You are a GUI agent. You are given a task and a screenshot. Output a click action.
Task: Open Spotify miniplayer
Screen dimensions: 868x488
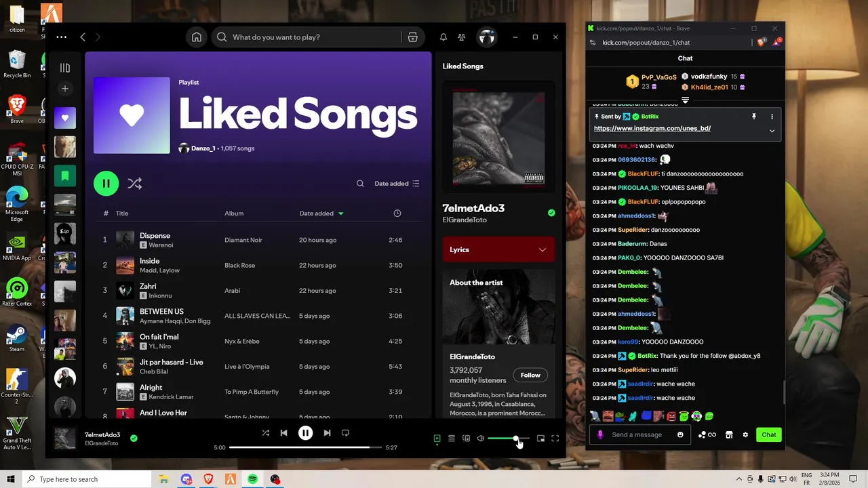540,439
